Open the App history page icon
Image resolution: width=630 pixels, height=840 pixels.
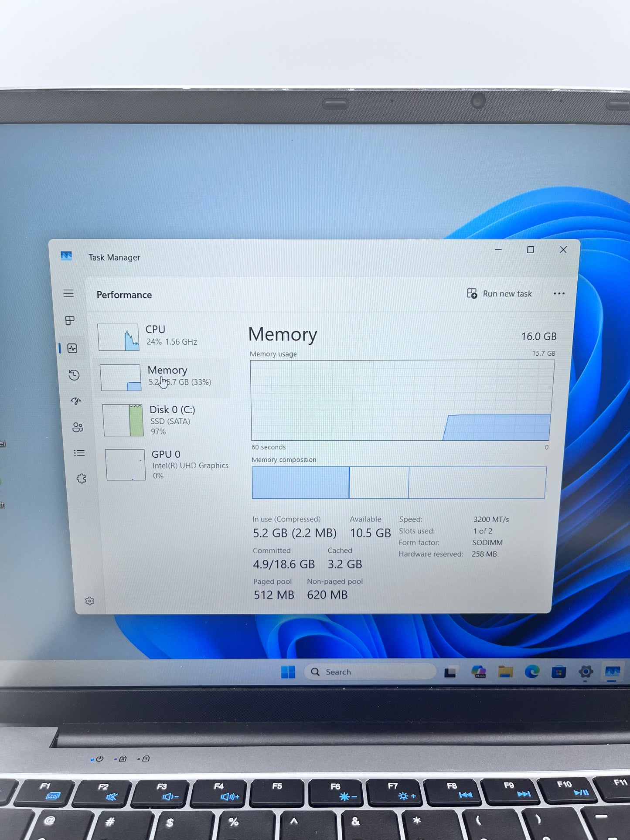74,375
